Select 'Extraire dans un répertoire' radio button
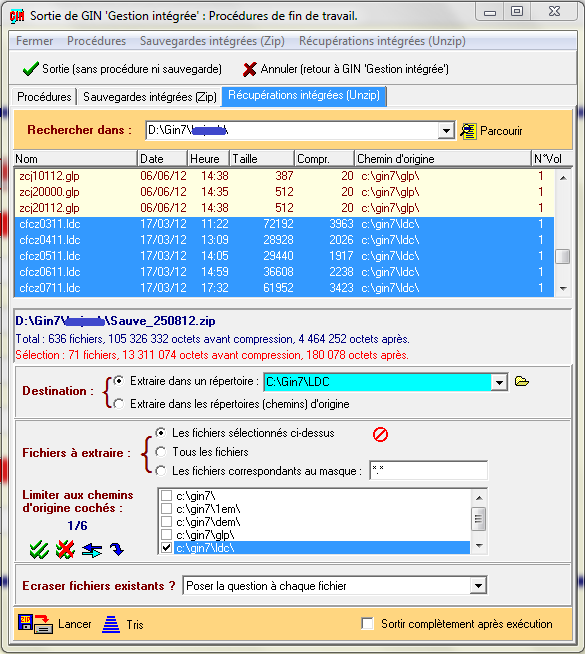Viewport: 585px width, 654px height. pos(119,381)
